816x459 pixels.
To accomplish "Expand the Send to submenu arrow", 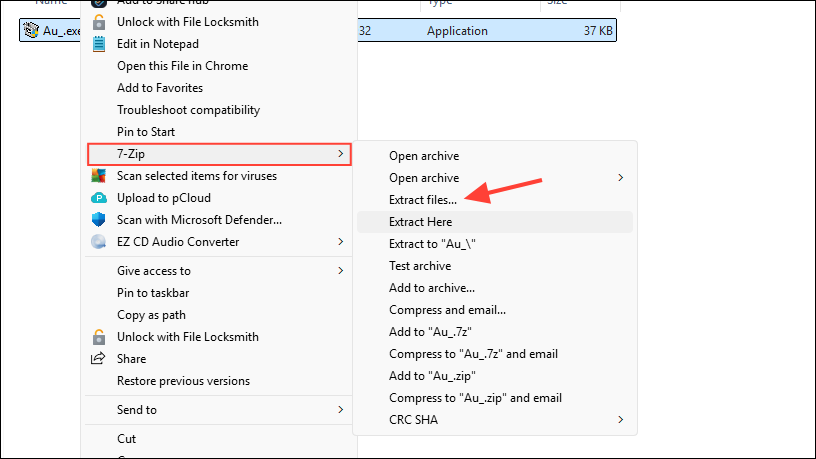I will pos(340,410).
